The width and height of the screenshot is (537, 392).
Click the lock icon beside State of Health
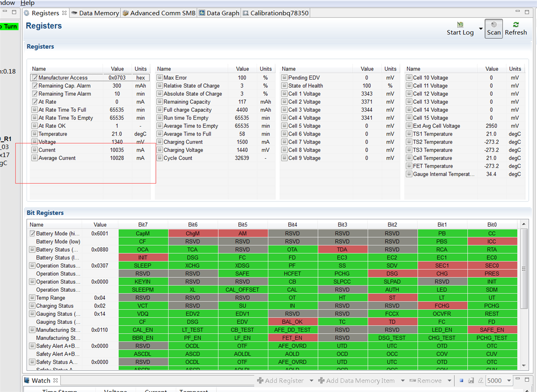(285, 86)
